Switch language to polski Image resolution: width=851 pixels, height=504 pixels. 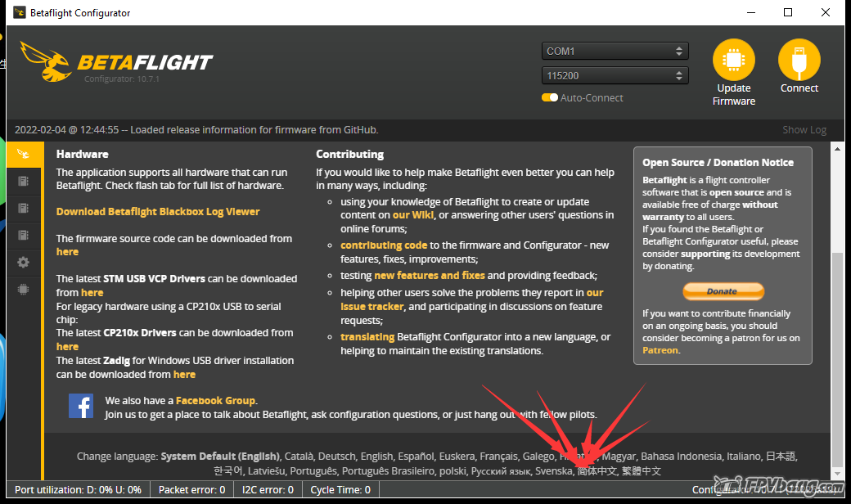(x=453, y=471)
